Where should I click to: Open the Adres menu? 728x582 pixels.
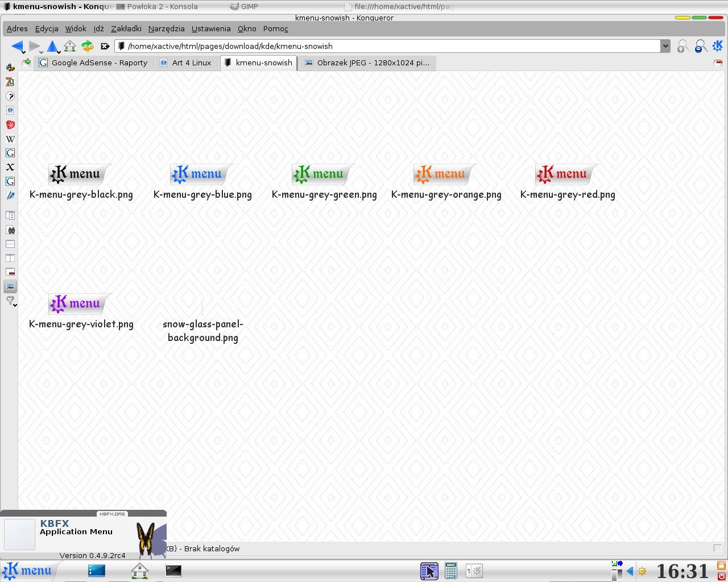click(x=17, y=28)
